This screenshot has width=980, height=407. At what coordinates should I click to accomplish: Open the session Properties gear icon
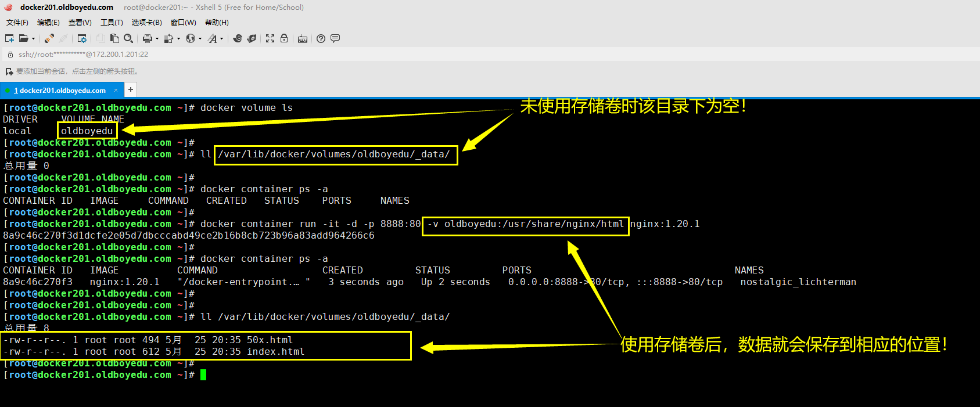point(82,38)
